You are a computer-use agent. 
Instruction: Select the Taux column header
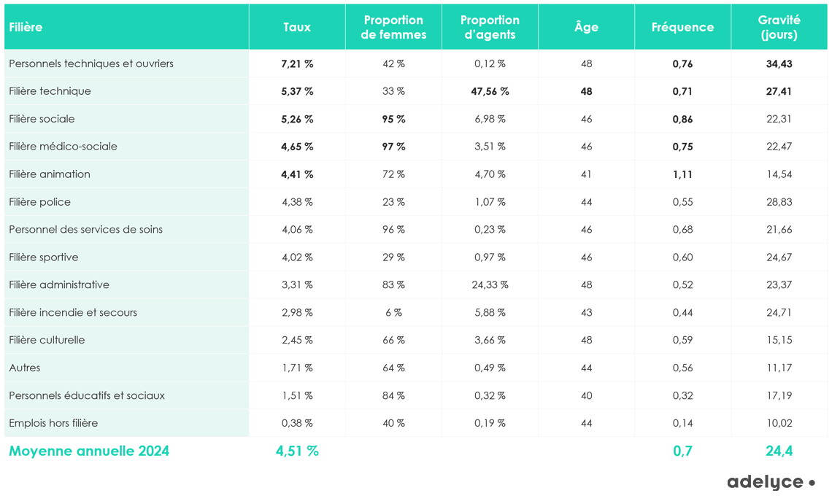(x=297, y=27)
